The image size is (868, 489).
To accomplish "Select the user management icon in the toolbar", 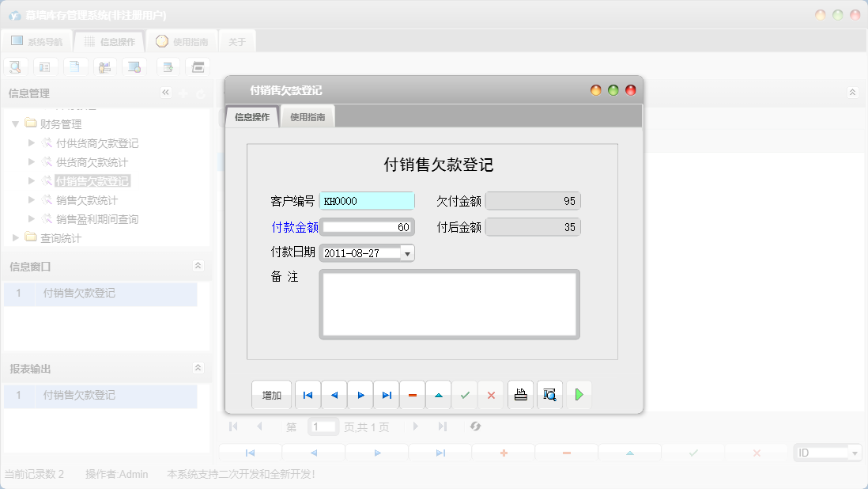I will pos(104,66).
